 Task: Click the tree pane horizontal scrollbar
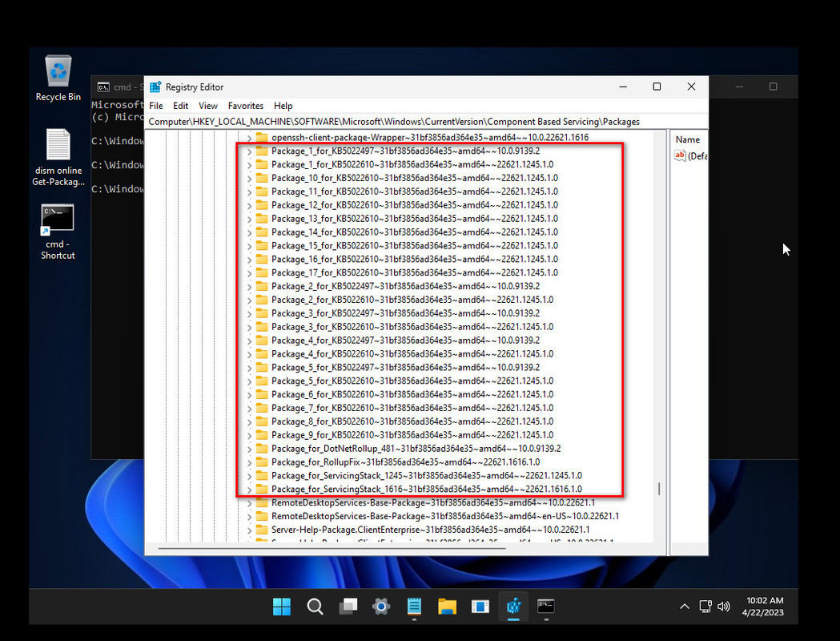point(332,548)
